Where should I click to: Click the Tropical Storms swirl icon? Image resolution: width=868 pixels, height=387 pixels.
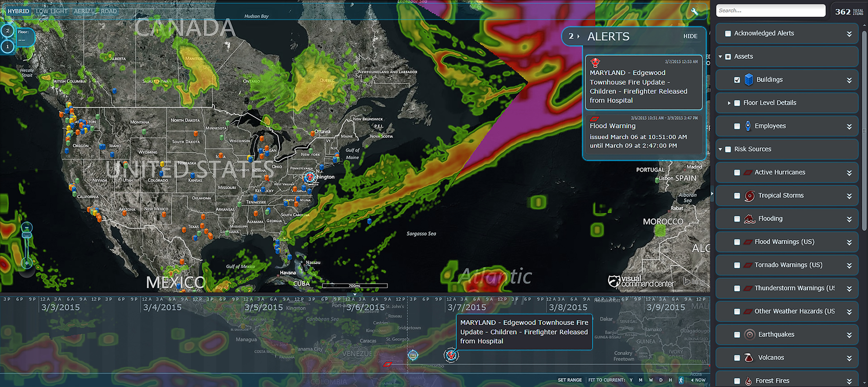click(749, 196)
